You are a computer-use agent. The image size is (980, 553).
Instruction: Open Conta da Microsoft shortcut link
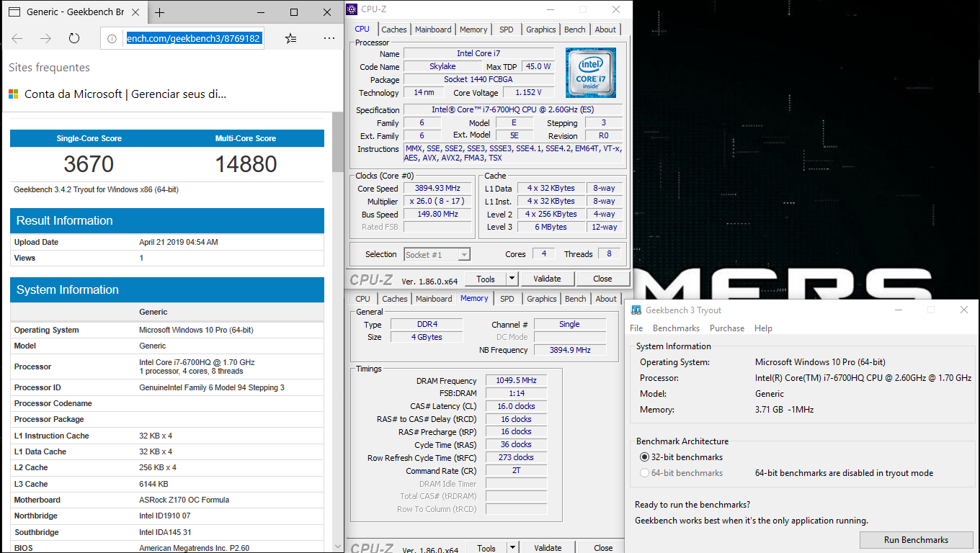(x=125, y=94)
